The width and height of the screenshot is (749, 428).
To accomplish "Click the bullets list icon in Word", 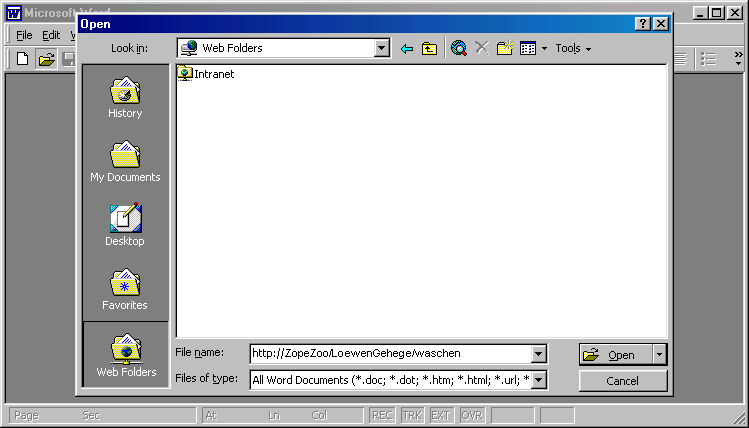I will click(x=708, y=59).
